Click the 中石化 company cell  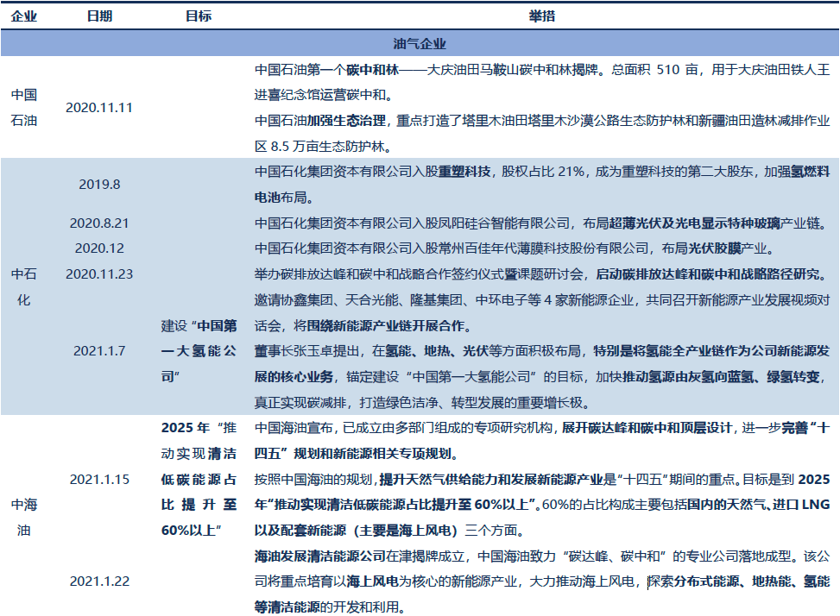tap(24, 286)
